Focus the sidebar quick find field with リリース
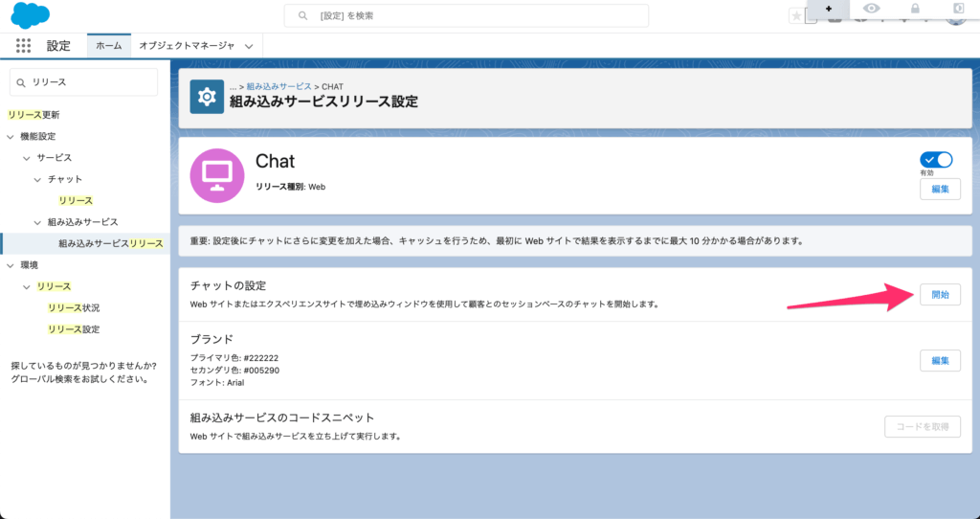The image size is (980, 519). click(x=84, y=82)
